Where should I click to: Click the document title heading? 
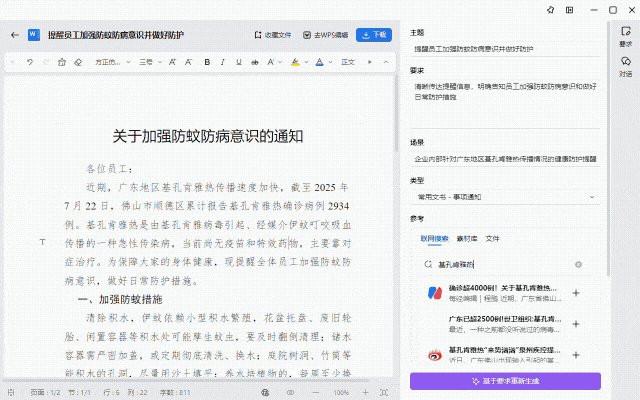pos(208,136)
